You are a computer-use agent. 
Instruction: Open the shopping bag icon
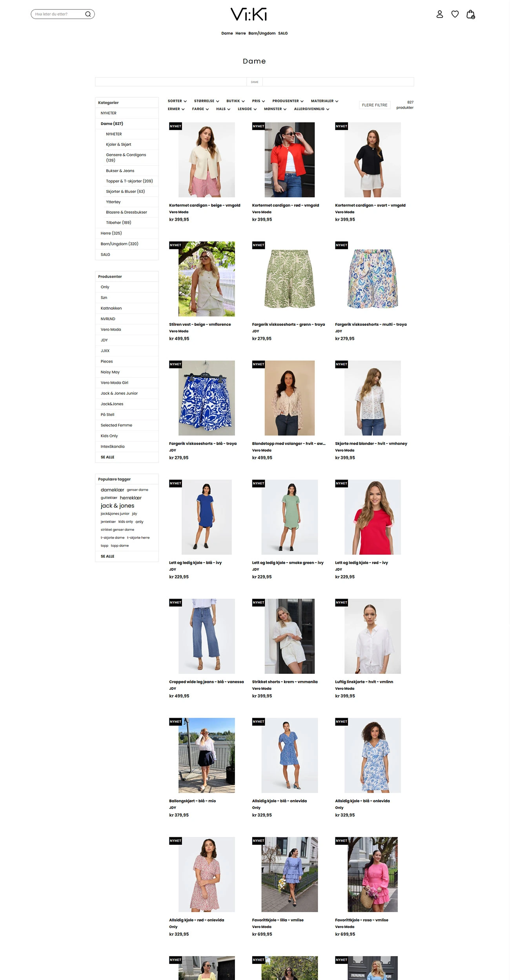[471, 15]
